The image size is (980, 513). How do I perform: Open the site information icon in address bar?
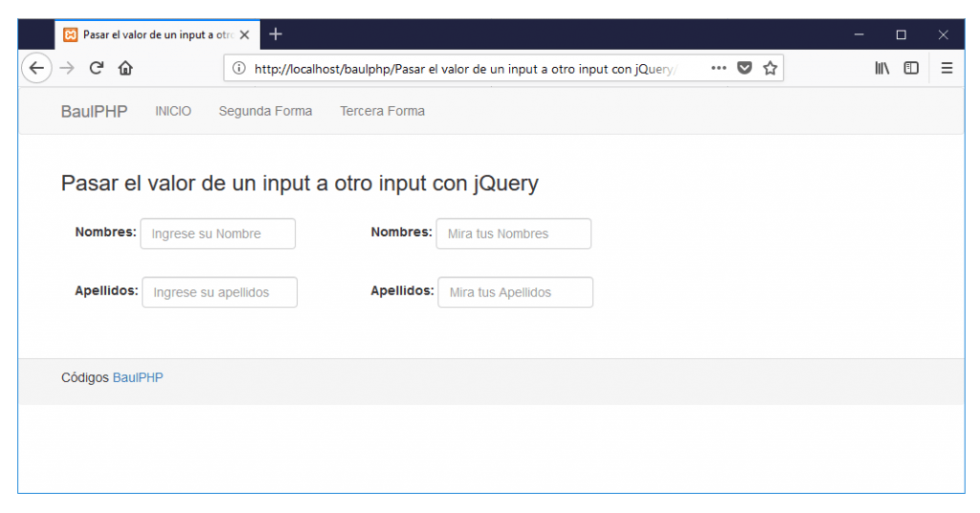tap(239, 68)
